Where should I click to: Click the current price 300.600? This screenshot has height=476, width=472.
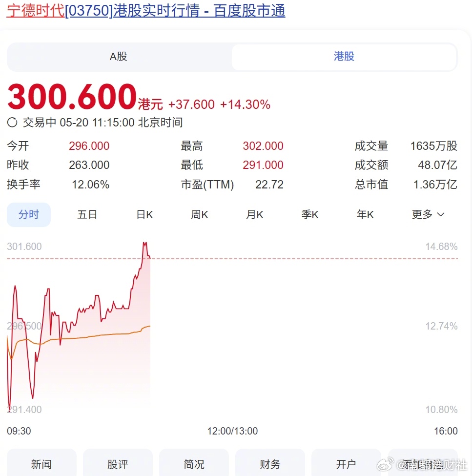click(72, 97)
